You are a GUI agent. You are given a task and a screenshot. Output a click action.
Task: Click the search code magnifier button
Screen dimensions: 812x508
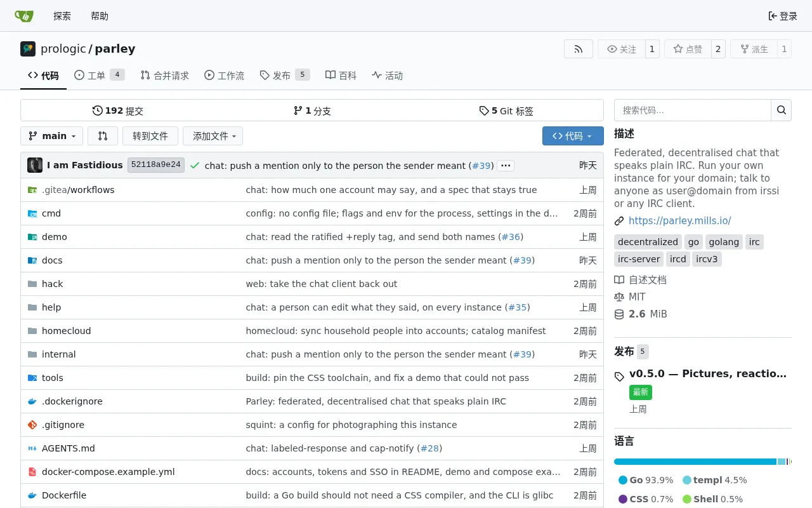pos(781,110)
